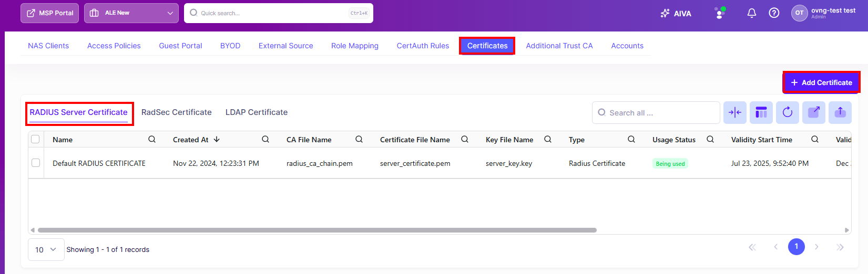Open the notifications bell
The height and width of the screenshot is (274, 868).
pyautogui.click(x=752, y=13)
